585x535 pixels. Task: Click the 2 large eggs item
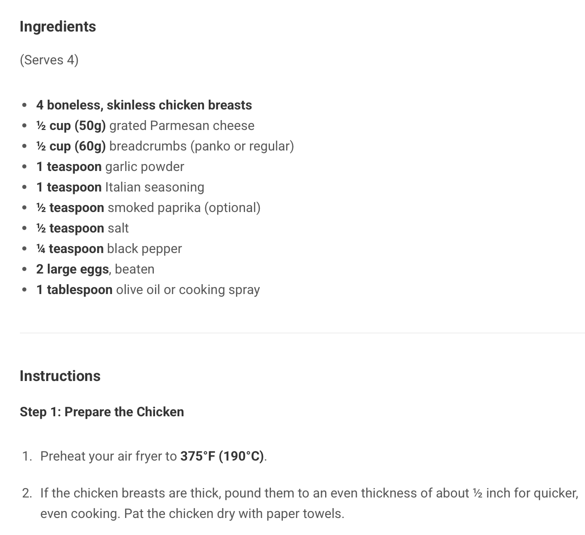click(95, 269)
